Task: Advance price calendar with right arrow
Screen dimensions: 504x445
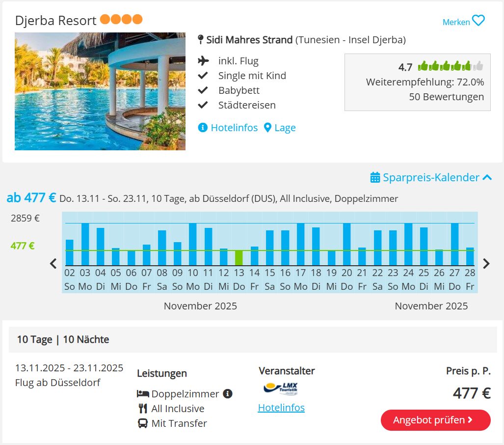Action: pyautogui.click(x=486, y=264)
